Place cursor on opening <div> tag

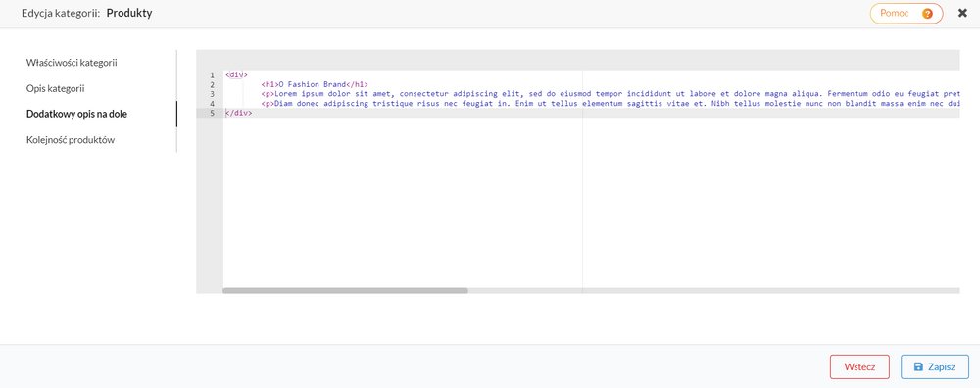point(236,75)
